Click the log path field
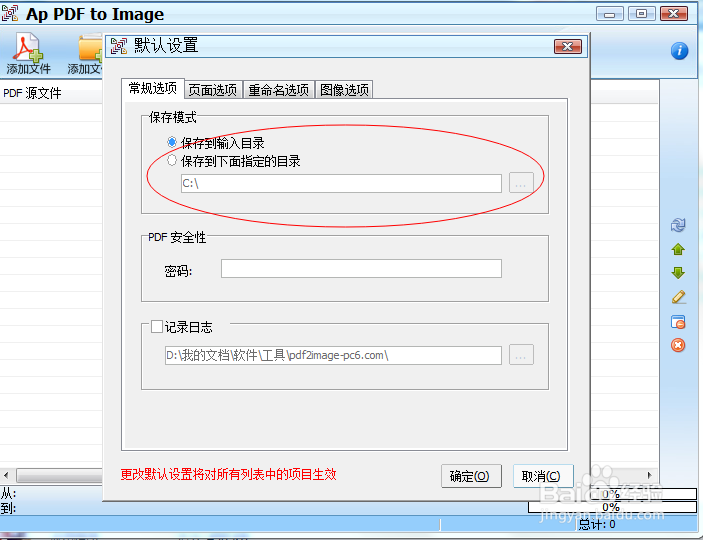 333,355
